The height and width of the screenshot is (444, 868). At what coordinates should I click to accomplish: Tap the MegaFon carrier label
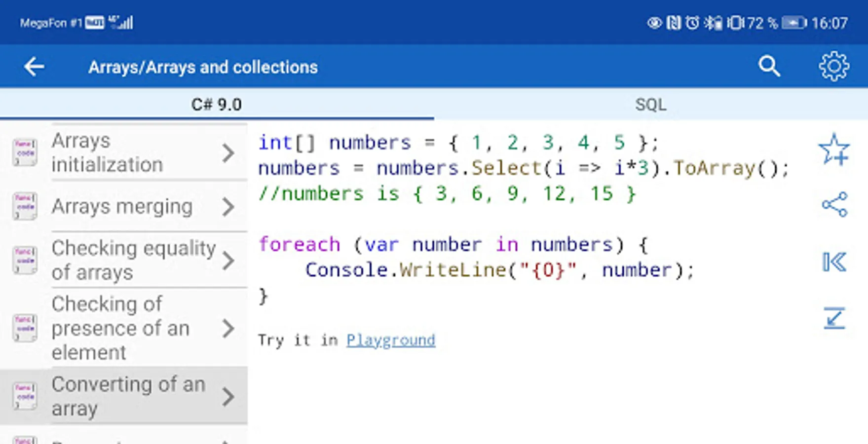tap(50, 23)
